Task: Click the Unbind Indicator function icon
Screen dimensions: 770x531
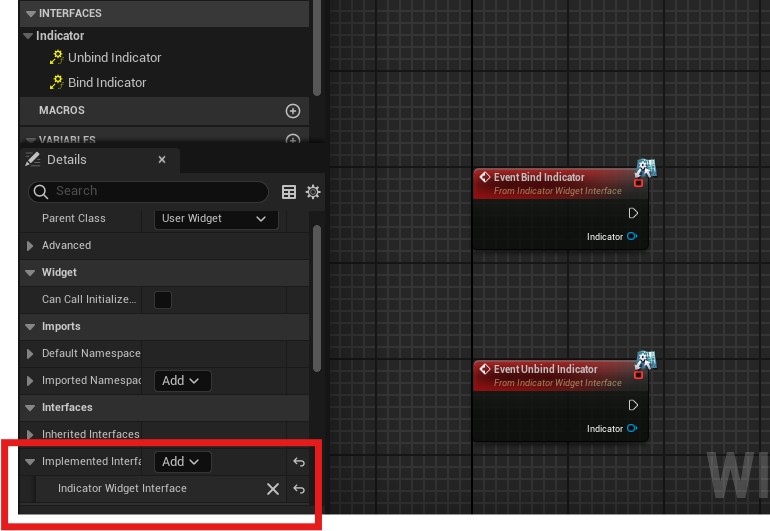Action: click(x=56, y=57)
